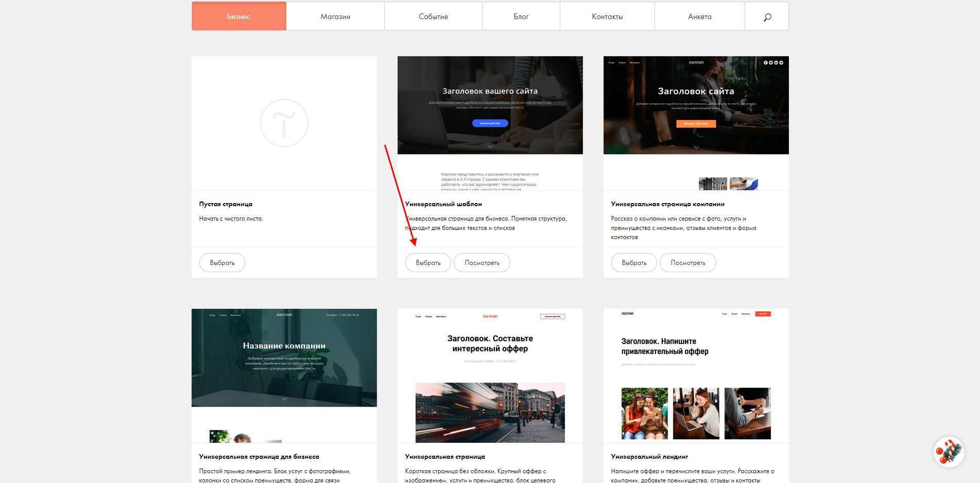Screen dimensions: 980x483
Task: Click description 'Короткая страница без обложки'
Action: (480, 475)
